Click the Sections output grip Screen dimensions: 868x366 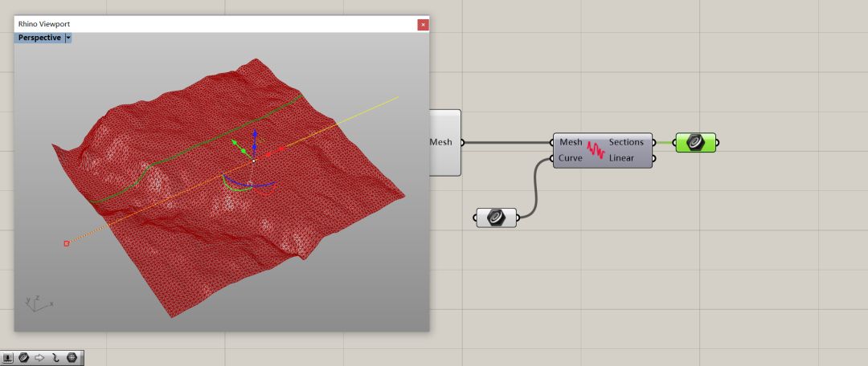click(x=653, y=142)
